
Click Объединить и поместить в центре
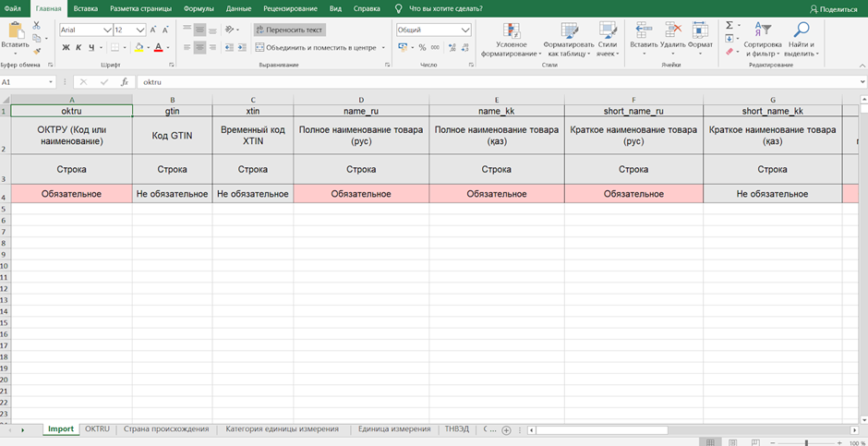pyautogui.click(x=316, y=48)
